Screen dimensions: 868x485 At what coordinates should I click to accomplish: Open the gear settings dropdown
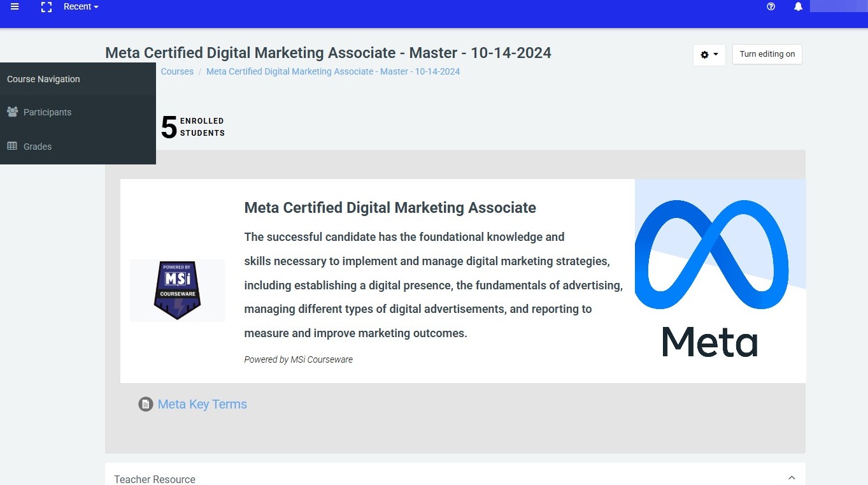(709, 55)
